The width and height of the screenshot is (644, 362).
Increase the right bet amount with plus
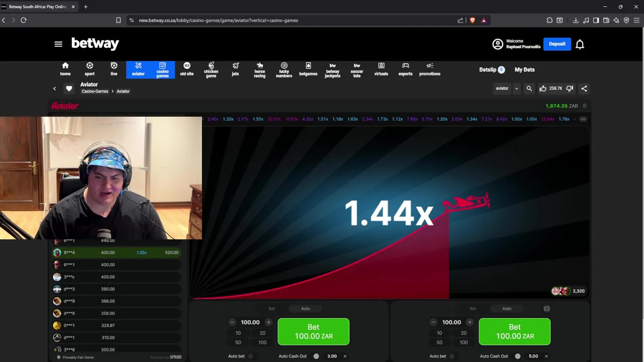click(x=469, y=322)
